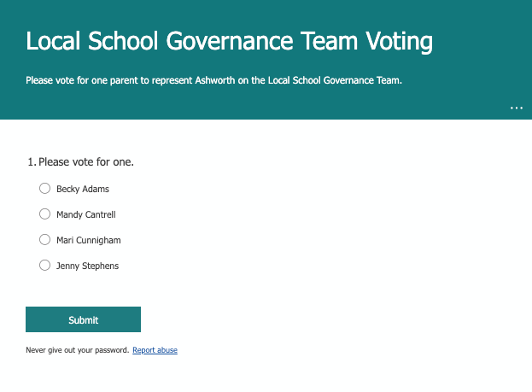The height and width of the screenshot is (392, 532).
Task: Click the Jenny Stephens name label
Action: click(87, 266)
